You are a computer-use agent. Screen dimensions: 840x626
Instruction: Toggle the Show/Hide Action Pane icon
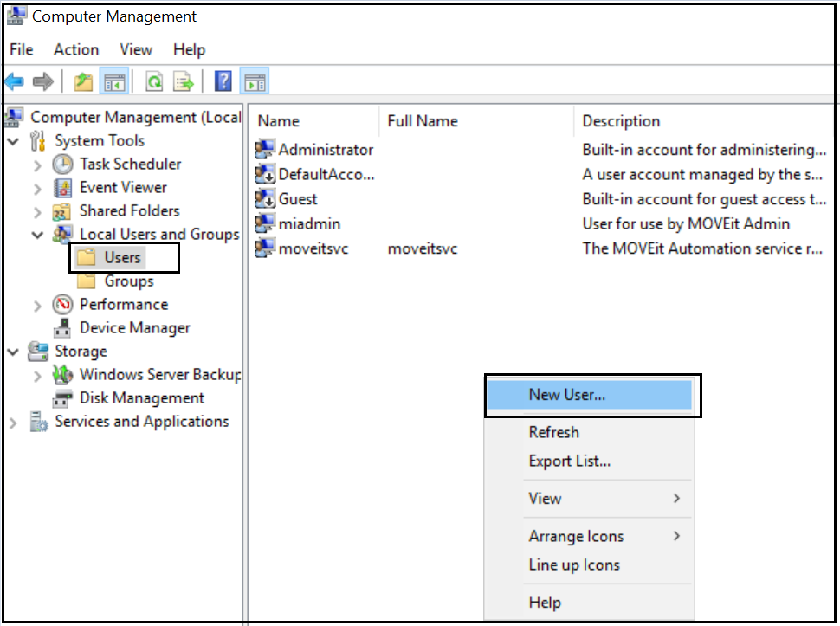[254, 82]
